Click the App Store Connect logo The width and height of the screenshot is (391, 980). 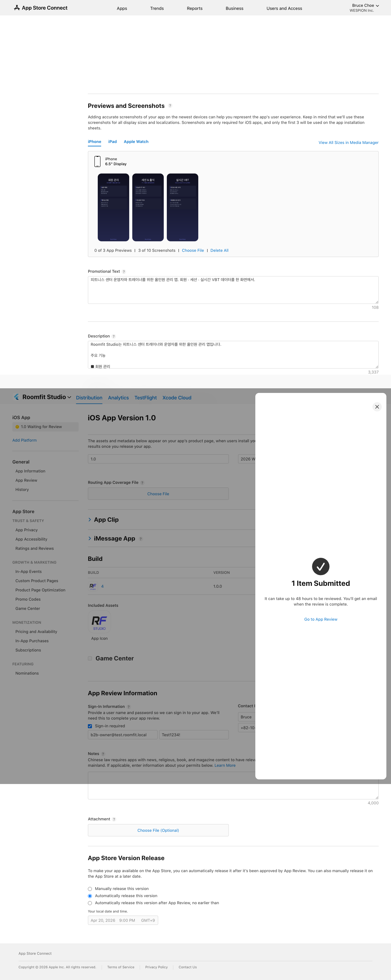tap(40, 8)
